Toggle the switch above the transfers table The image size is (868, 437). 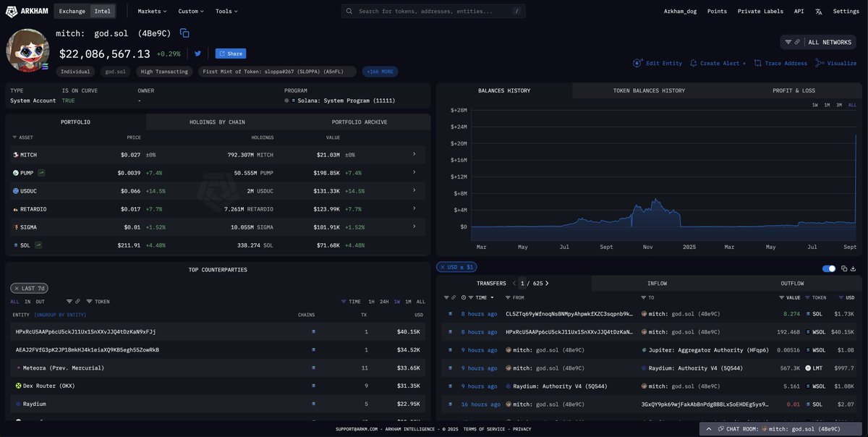[x=829, y=268]
